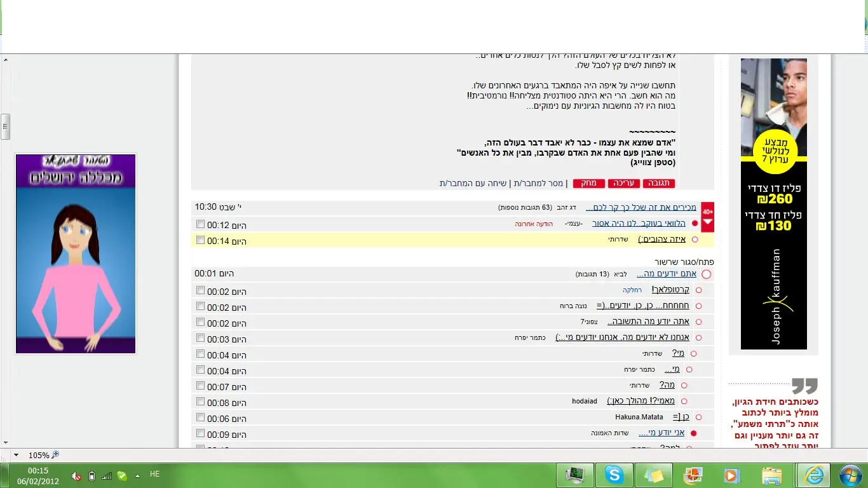Viewport: 868px width, 488px height.
Task: Click the network signal tray icon
Action: (107, 476)
